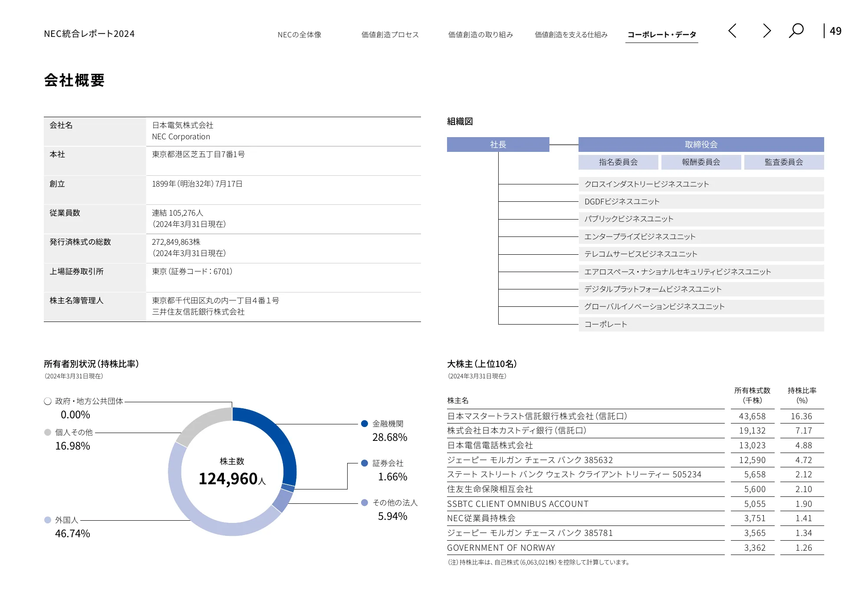Screen dimensions: 868x614
Task: Click page number 49
Action: [835, 31]
